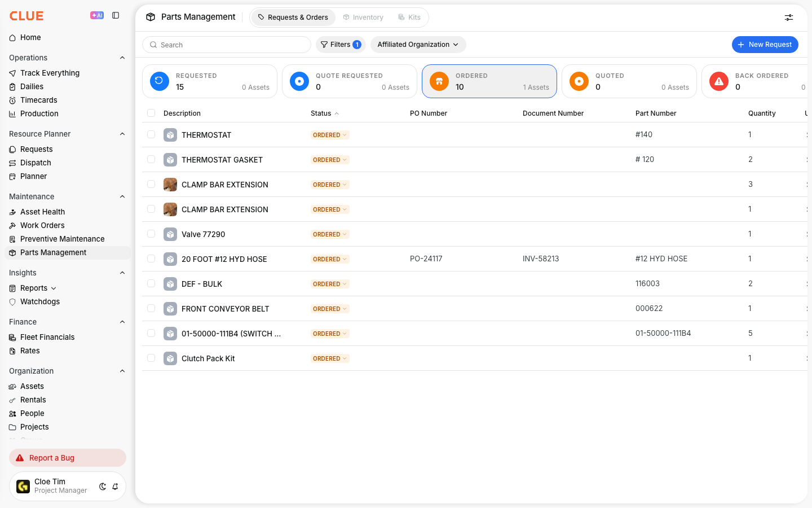
Task: Open notifications bell icon
Action: (115, 487)
